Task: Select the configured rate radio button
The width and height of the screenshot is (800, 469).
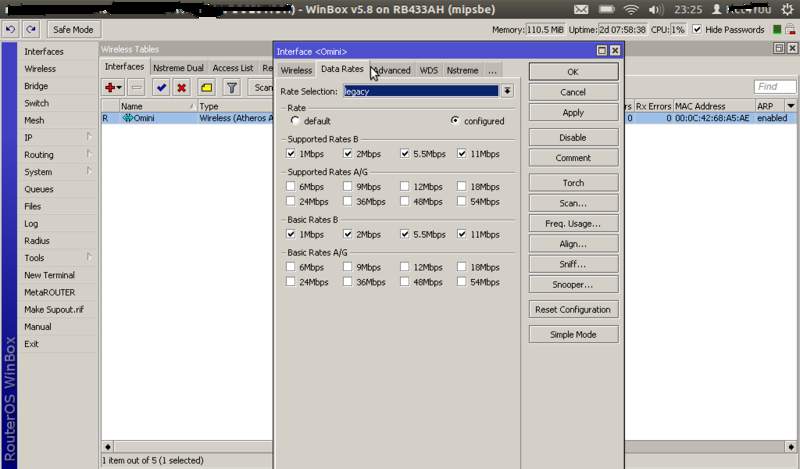Action: click(455, 121)
